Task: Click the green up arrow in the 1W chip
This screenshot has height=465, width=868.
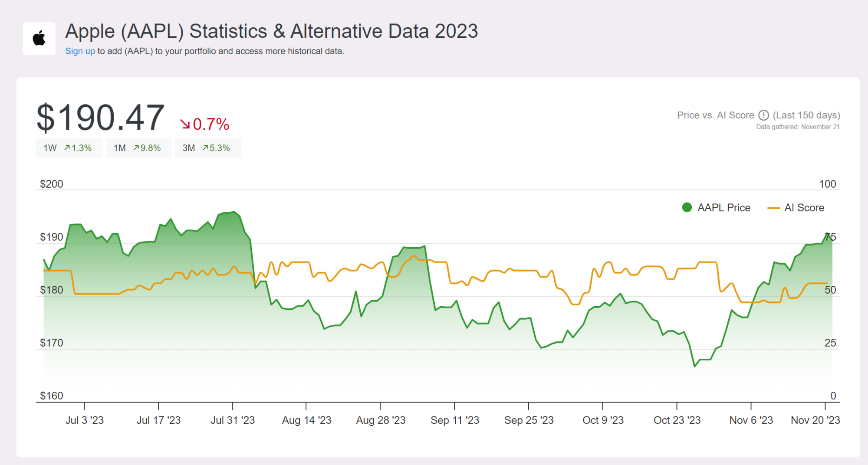Action: click(x=67, y=147)
